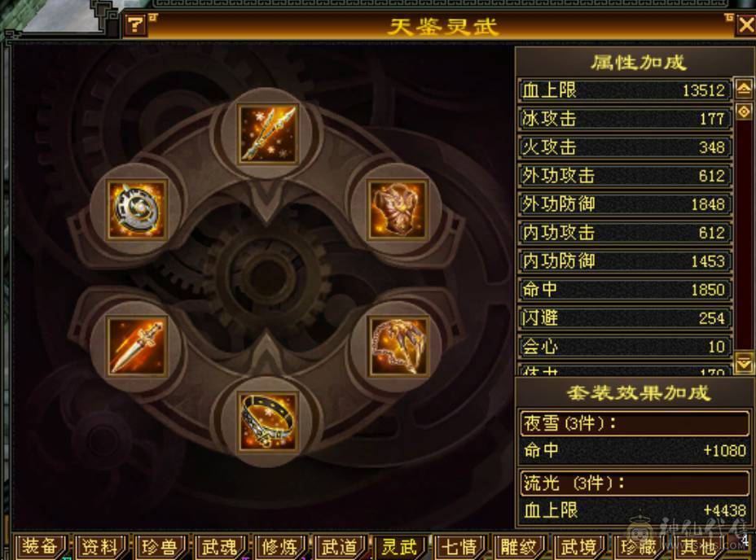Open the dagger weapon slot icon

point(138,347)
